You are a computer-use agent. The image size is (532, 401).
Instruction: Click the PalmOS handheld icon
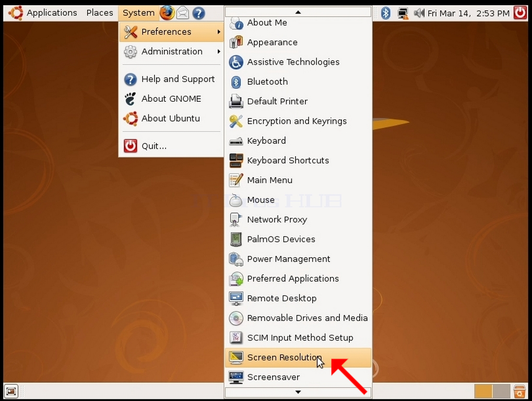tap(236, 239)
